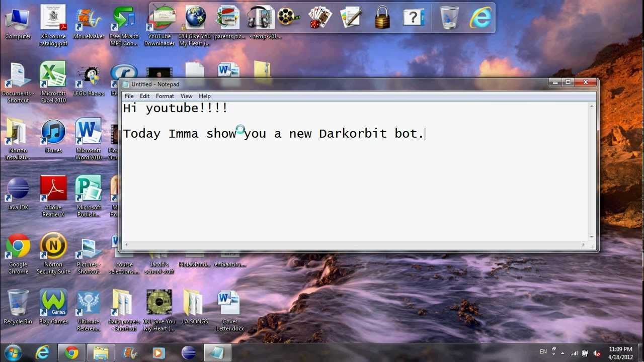Screen dimensions: 644x362
Task: Click the question mark icon in dock
Action: pyautogui.click(x=414, y=17)
